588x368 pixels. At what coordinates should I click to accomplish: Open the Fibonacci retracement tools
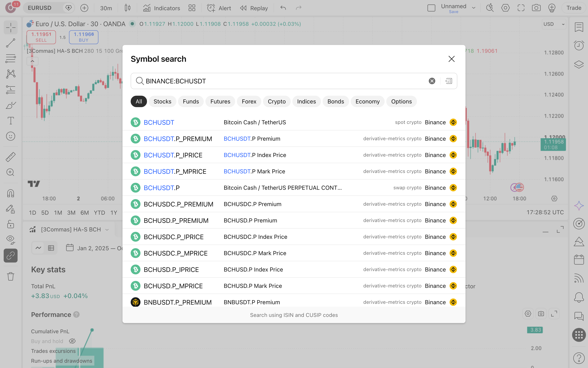(11, 58)
